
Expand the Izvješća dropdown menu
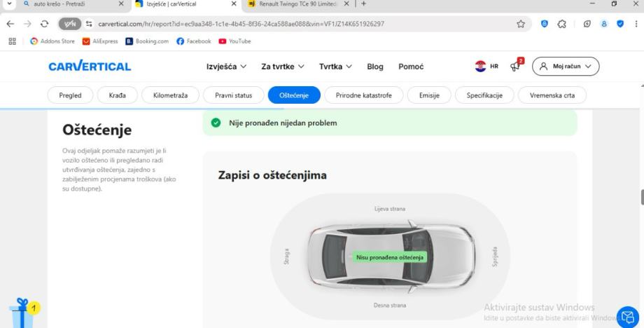226,67
